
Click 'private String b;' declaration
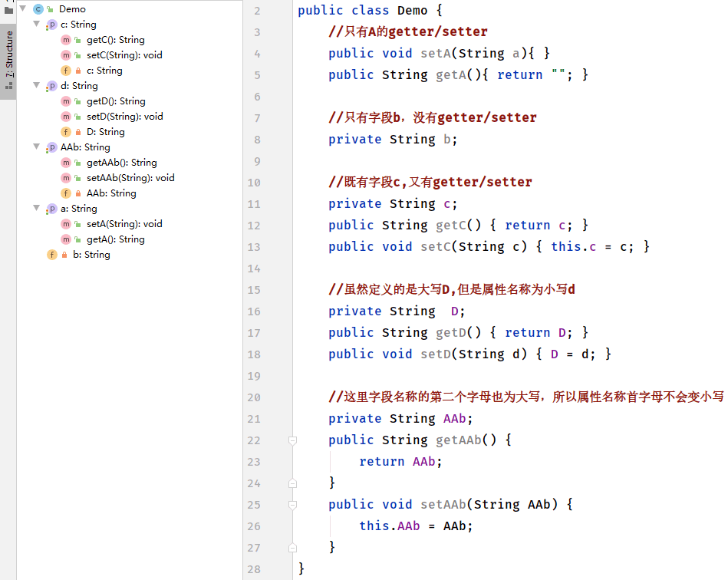393,140
